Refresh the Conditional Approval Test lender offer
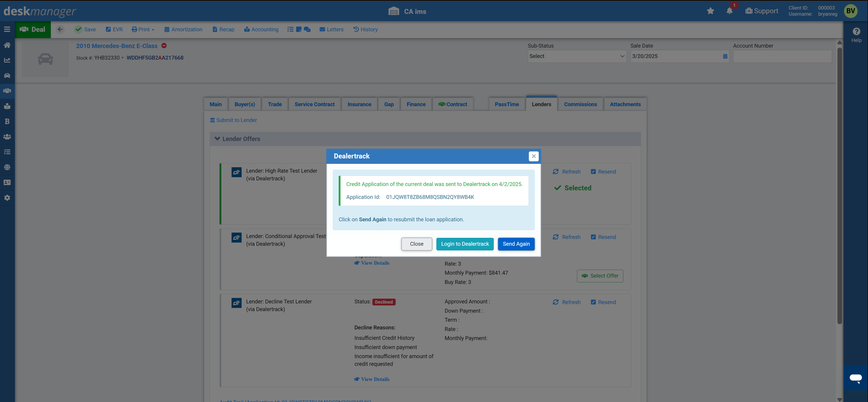Viewport: 868px width, 402px height. [x=567, y=237]
